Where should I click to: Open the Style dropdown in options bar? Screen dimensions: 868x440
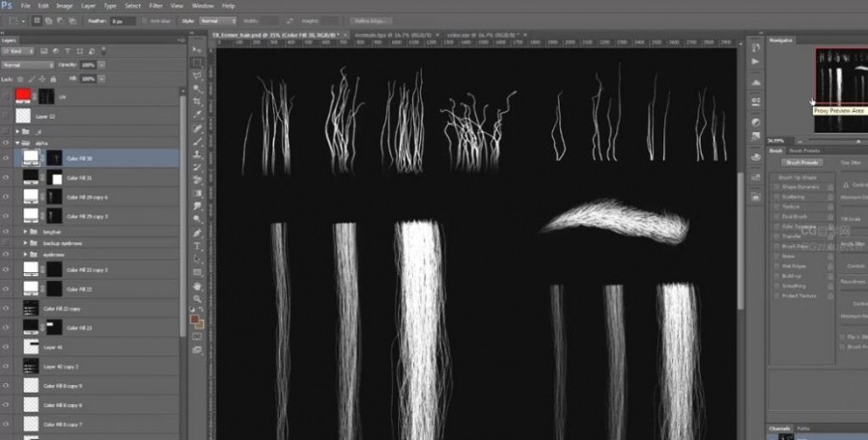(x=217, y=21)
